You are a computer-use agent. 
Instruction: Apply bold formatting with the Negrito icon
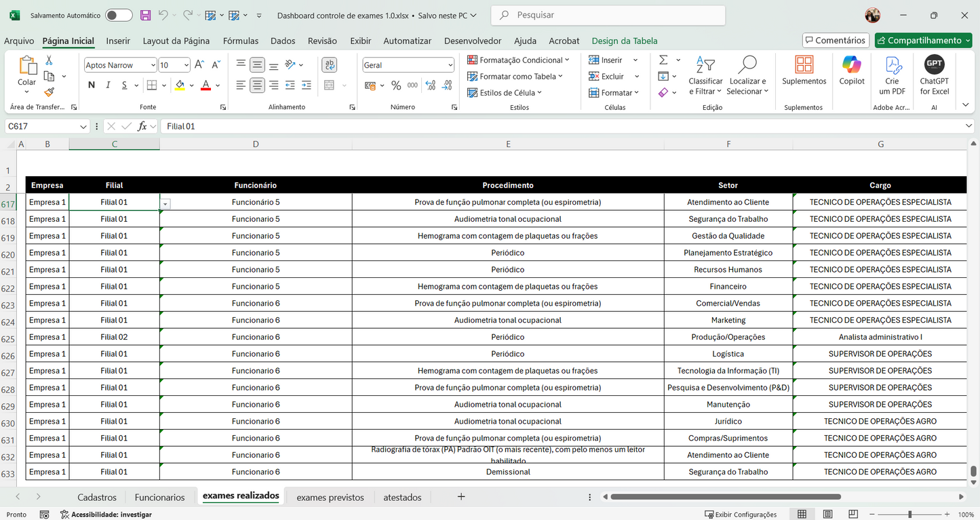point(91,85)
